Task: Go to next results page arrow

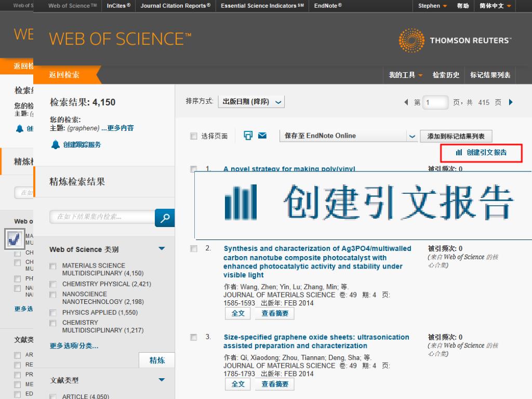Action: click(x=511, y=102)
